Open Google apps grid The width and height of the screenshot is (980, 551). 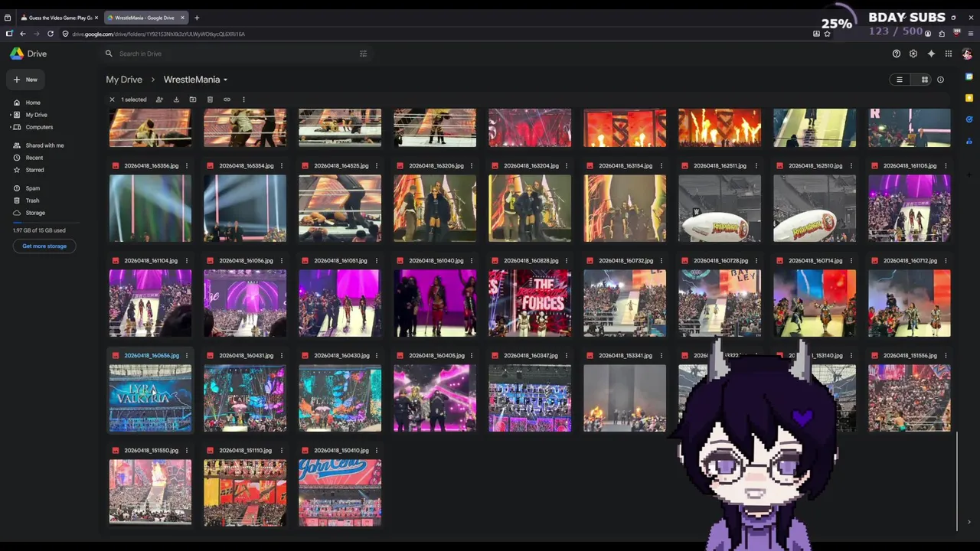click(x=949, y=54)
